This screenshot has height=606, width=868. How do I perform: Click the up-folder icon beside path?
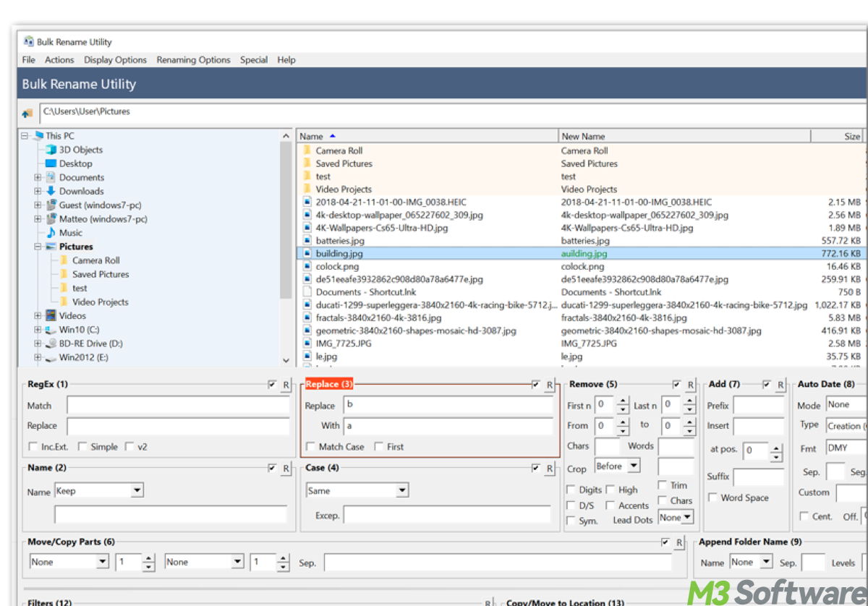pyautogui.click(x=27, y=114)
